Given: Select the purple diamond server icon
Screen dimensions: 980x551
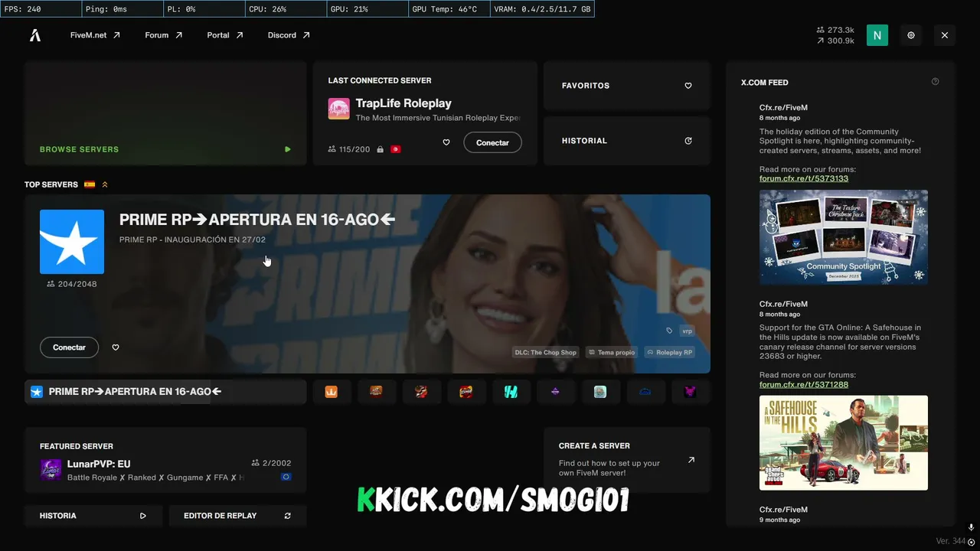Looking at the screenshot, I should tap(555, 392).
